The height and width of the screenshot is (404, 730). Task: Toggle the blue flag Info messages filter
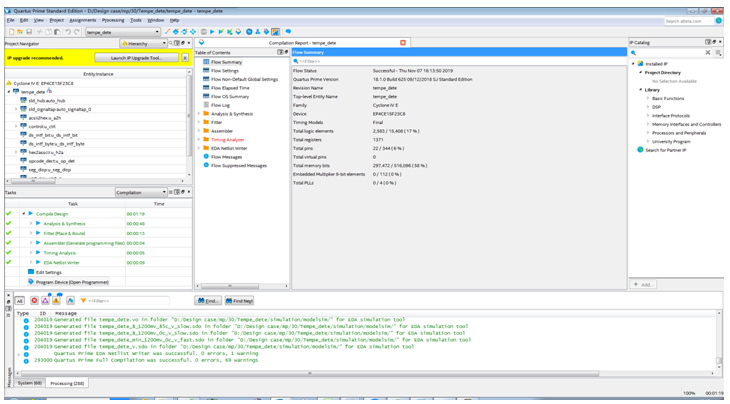[x=70, y=301]
